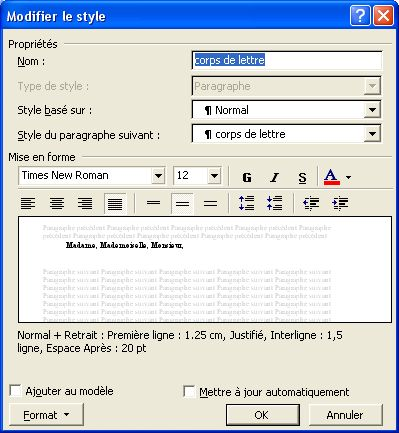Align paragraph text right

pyautogui.click(x=85, y=203)
